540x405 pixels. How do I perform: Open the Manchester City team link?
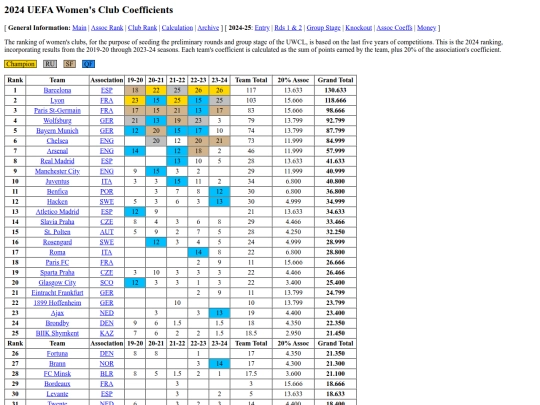pyautogui.click(x=57, y=171)
